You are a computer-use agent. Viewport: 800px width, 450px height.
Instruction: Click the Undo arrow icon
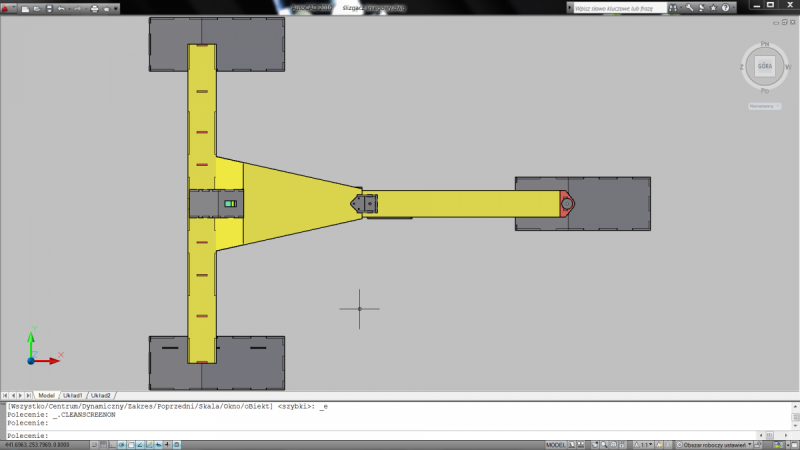62,8
